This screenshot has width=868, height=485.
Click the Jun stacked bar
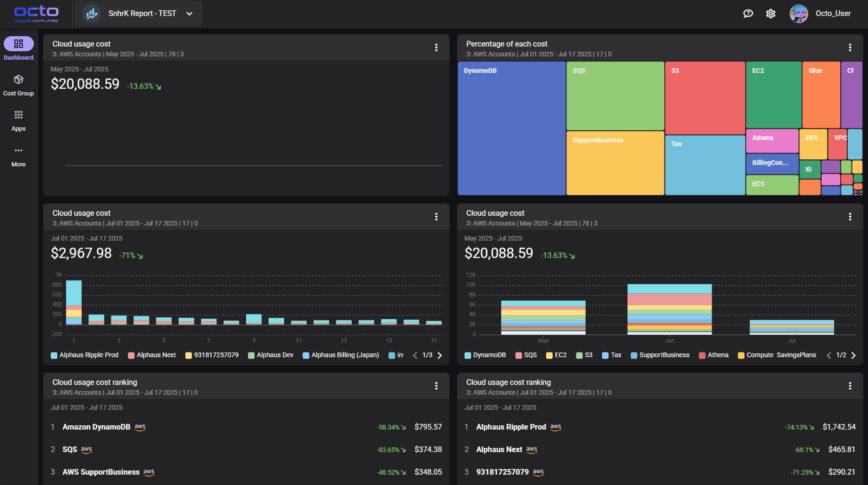(669, 309)
